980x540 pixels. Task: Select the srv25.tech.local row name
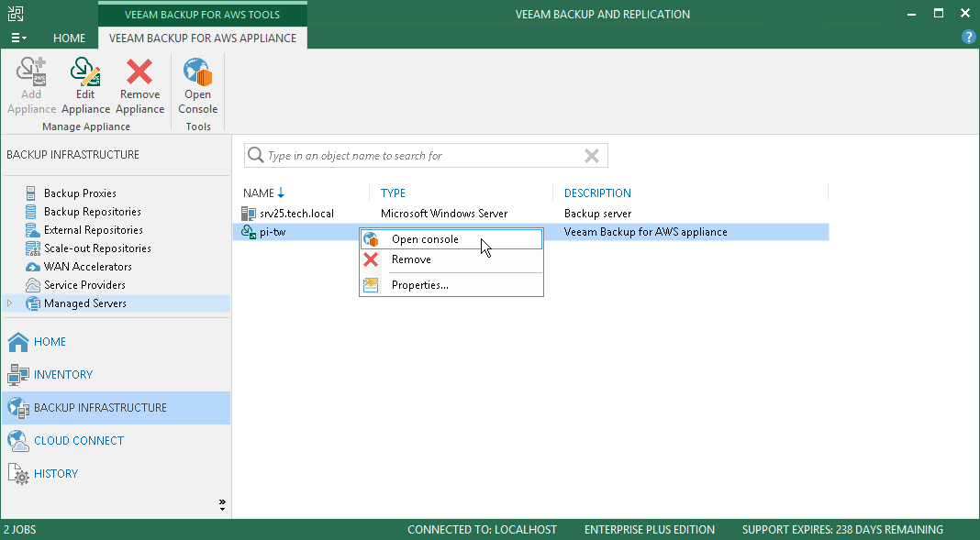pos(297,214)
